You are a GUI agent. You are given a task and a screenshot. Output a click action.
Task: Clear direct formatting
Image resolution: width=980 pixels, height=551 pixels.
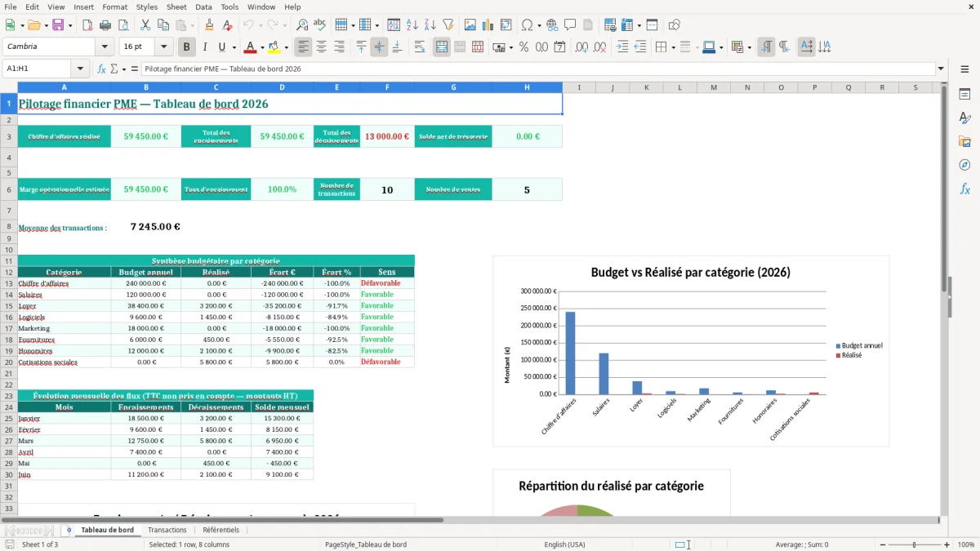[227, 25]
